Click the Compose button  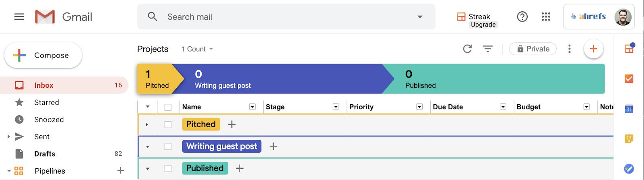pos(43,55)
